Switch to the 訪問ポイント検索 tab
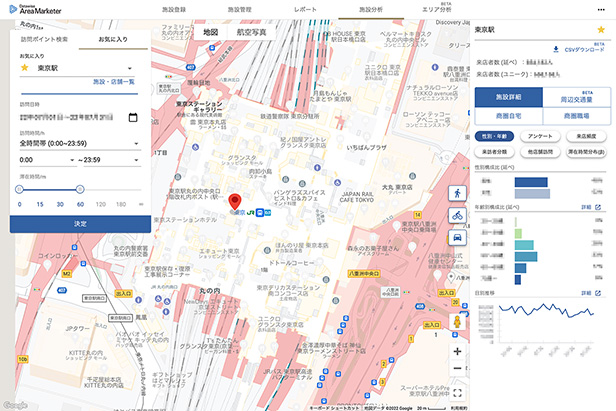 click(44, 39)
